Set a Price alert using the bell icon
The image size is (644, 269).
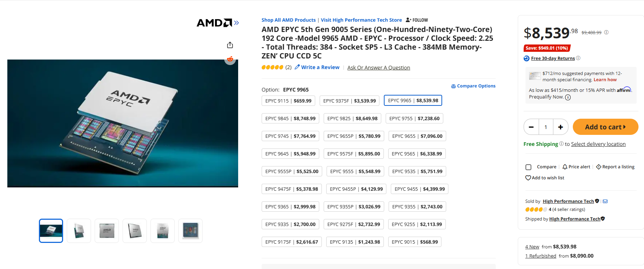pos(564,166)
